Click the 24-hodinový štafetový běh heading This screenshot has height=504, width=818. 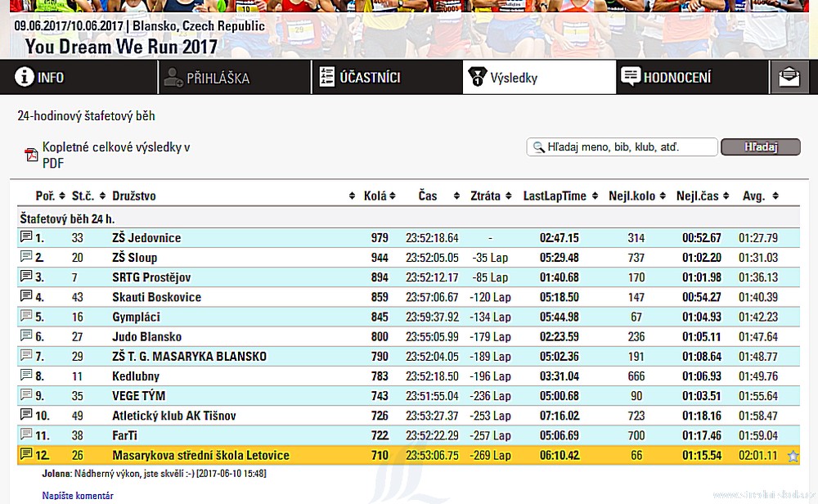click(86, 116)
